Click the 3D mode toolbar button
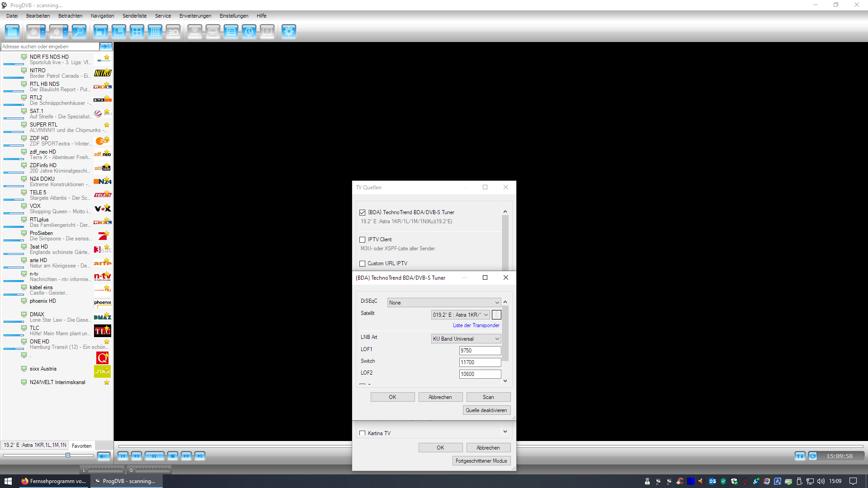 [x=173, y=32]
